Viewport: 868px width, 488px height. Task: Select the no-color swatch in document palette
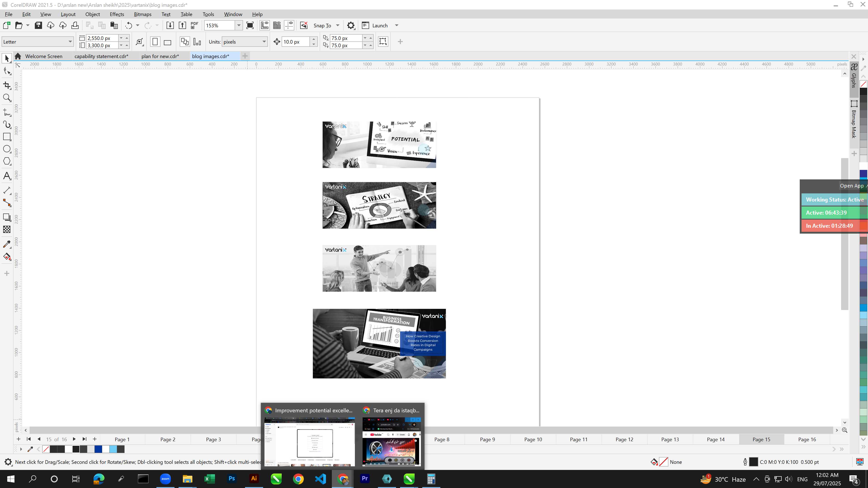tap(46, 449)
